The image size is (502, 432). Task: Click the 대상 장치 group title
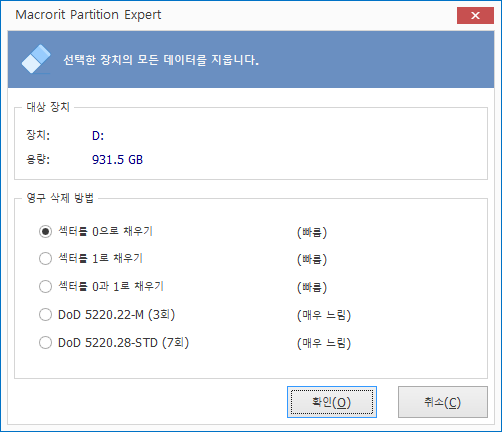48,107
